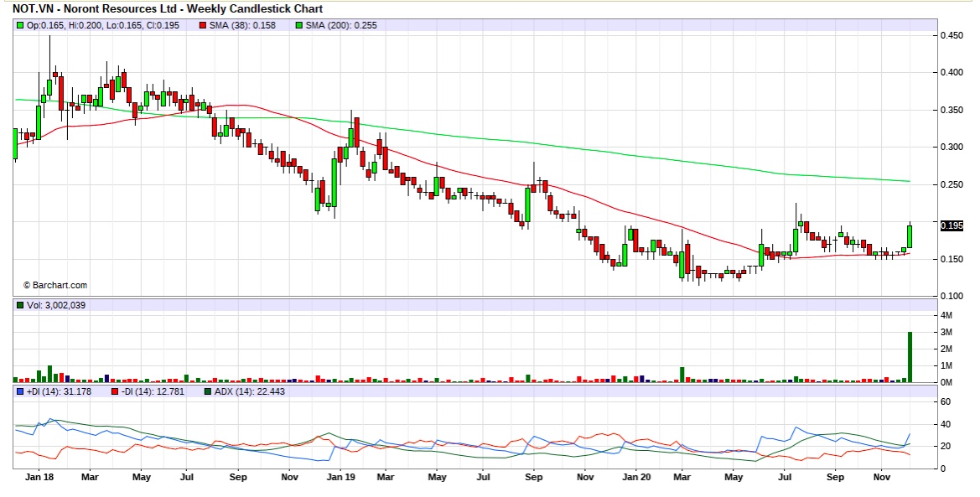980x497 pixels.
Task: Click the green OHLC legend swatch
Action: click(x=21, y=26)
